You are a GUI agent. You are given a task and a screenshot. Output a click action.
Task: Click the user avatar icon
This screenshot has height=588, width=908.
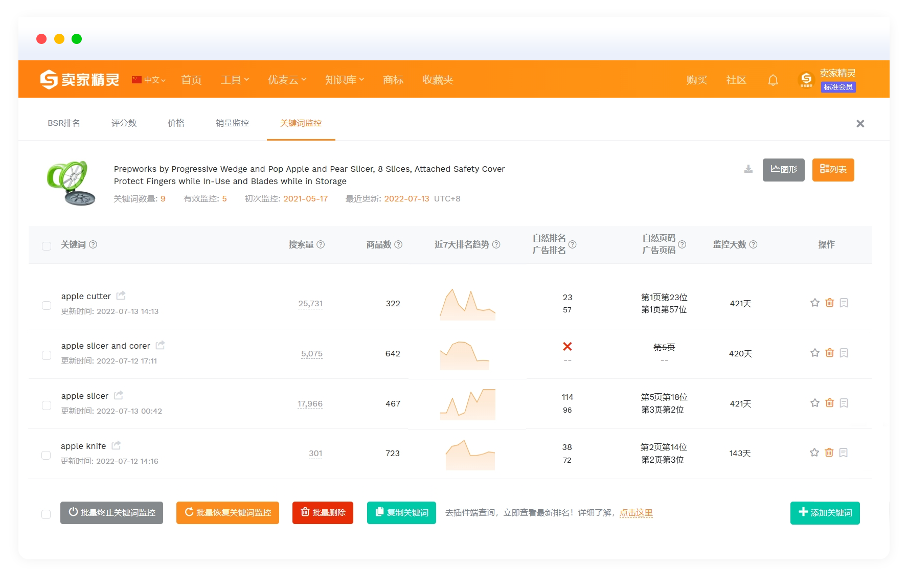point(806,80)
